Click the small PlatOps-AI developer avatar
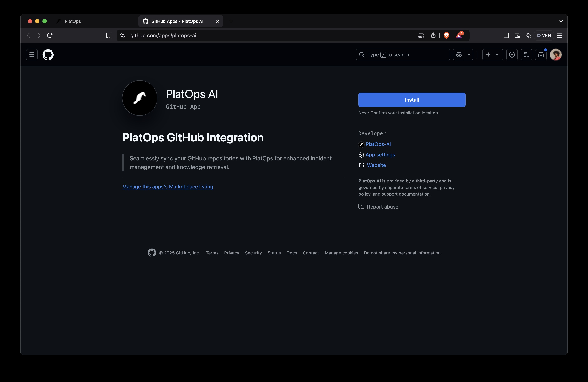Viewport: 588px width, 382px height. point(361,145)
